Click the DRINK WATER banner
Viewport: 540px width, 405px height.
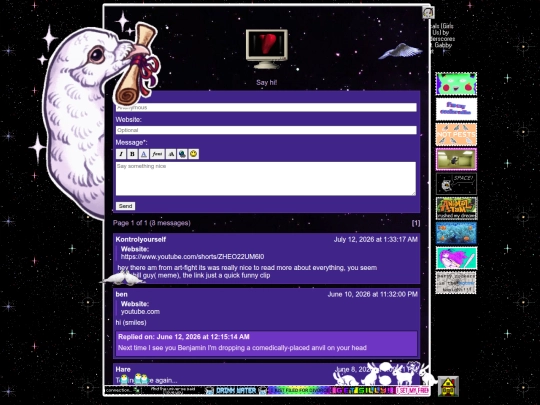click(x=236, y=391)
